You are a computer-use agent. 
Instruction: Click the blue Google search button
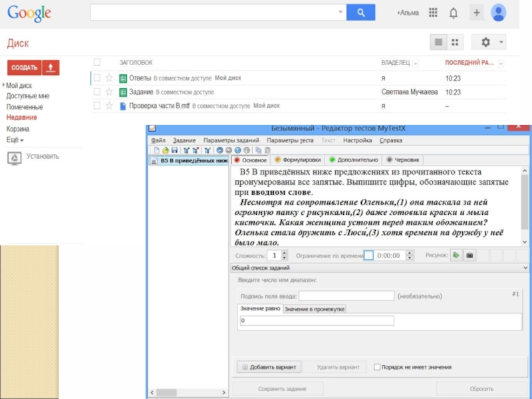(360, 13)
